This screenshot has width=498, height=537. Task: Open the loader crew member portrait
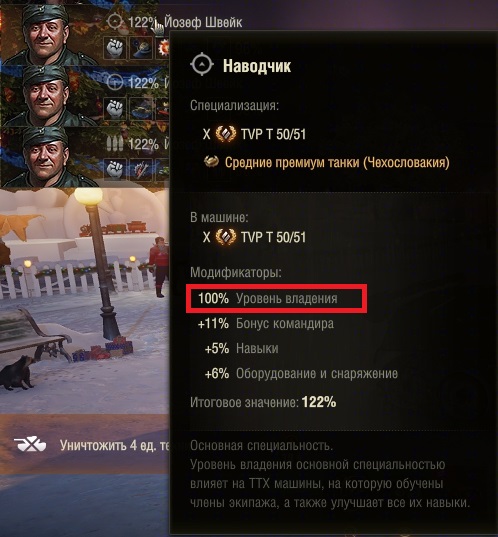click(x=46, y=157)
